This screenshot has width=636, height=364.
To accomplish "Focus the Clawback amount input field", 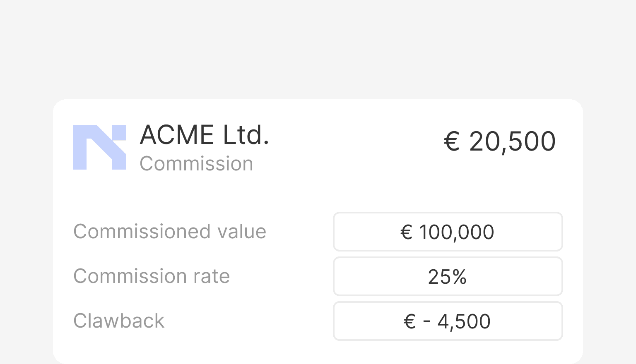I will (448, 321).
